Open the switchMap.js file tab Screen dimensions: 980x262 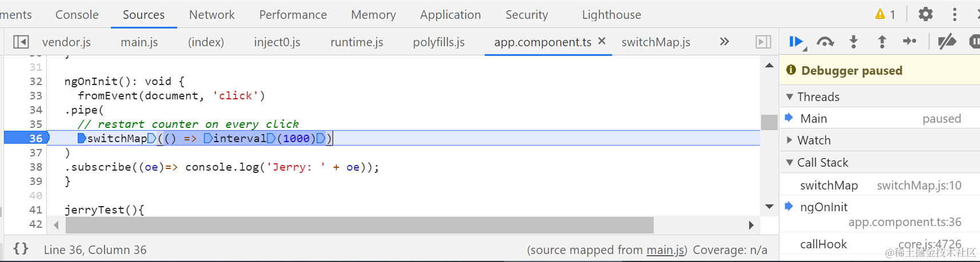click(655, 42)
